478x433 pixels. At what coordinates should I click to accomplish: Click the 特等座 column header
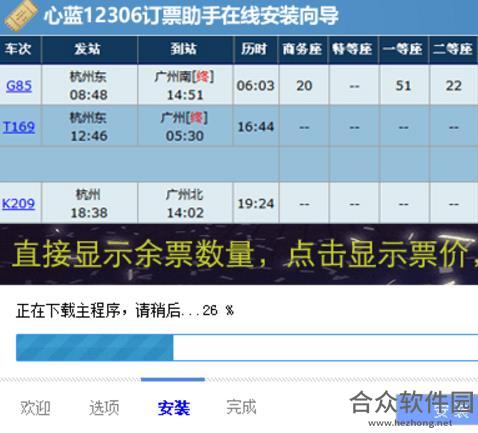352,49
